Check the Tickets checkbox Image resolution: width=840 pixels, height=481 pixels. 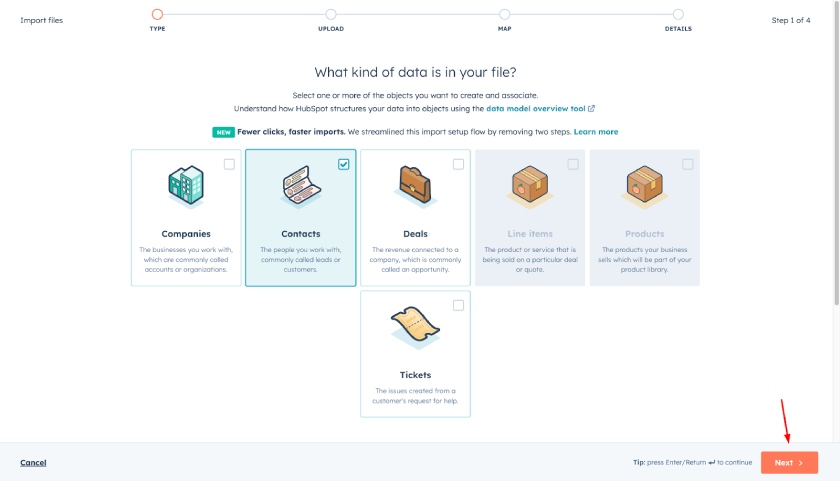pyautogui.click(x=459, y=305)
